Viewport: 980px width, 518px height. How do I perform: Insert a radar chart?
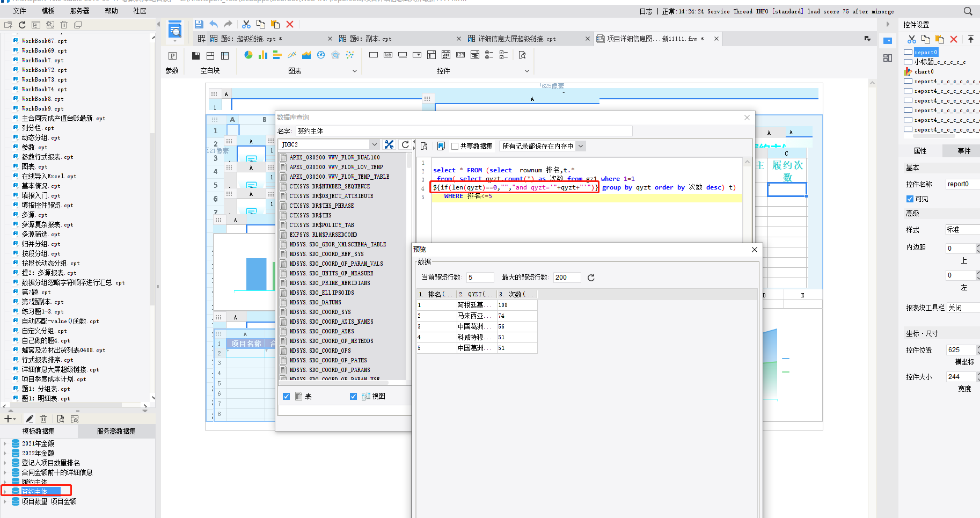click(335, 55)
